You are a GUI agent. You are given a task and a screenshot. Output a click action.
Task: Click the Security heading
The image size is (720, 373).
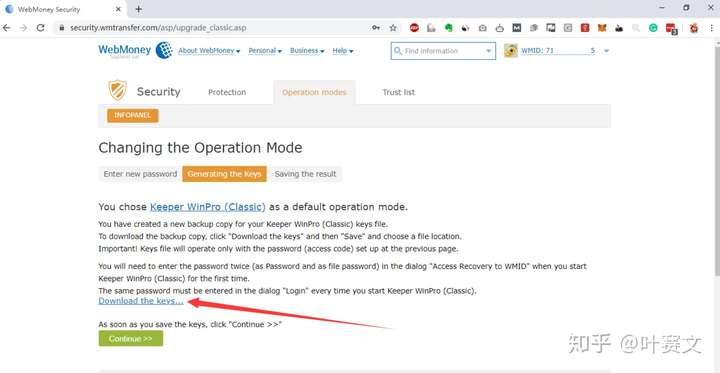click(158, 92)
